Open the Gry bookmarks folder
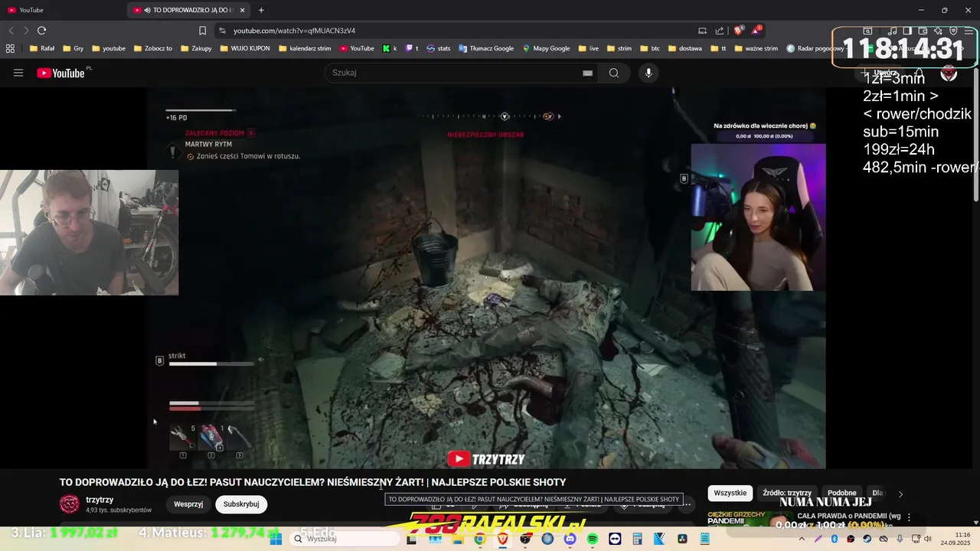 [73, 48]
